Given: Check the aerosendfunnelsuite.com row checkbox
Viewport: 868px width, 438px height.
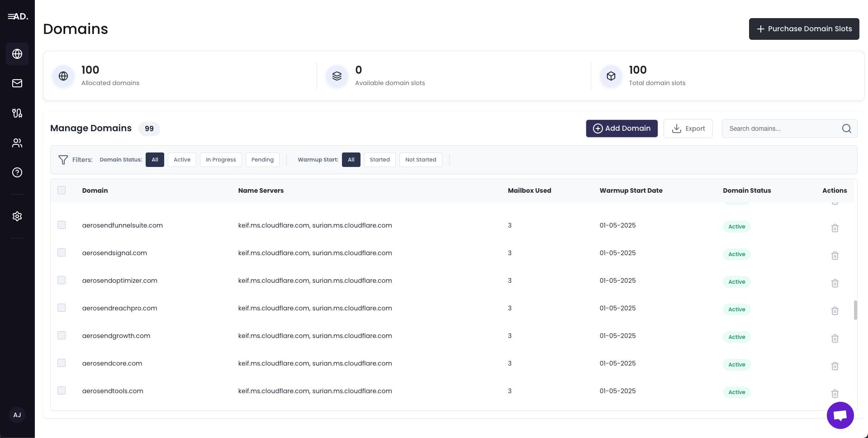Looking at the screenshot, I should click(62, 225).
